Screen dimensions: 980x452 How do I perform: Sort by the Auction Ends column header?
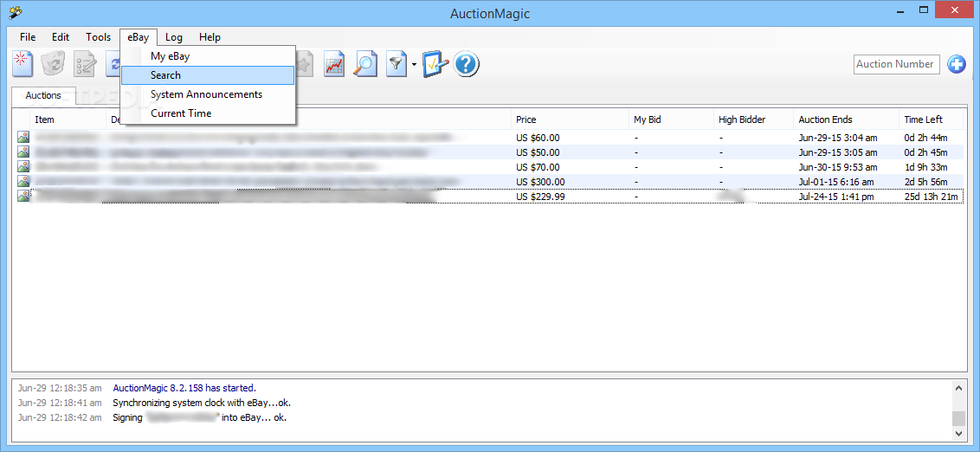pyautogui.click(x=847, y=119)
